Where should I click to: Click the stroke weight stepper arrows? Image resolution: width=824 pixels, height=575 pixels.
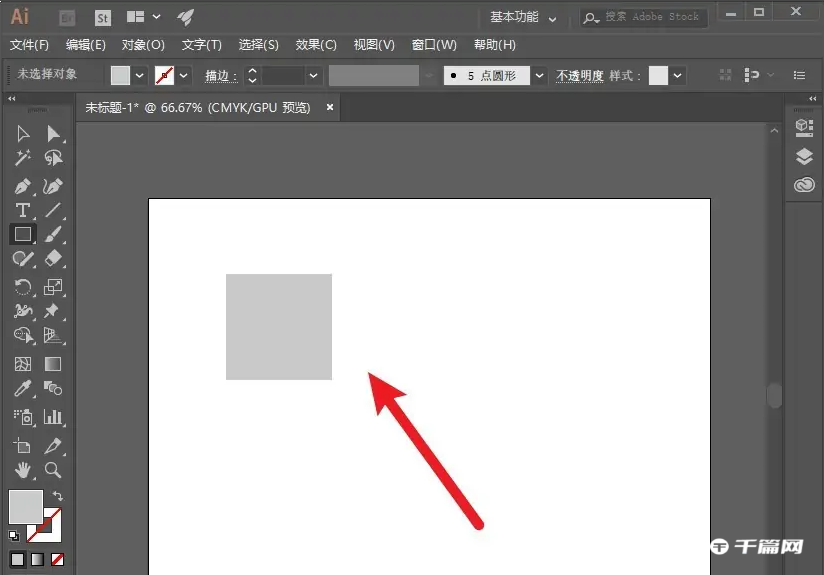click(x=252, y=75)
